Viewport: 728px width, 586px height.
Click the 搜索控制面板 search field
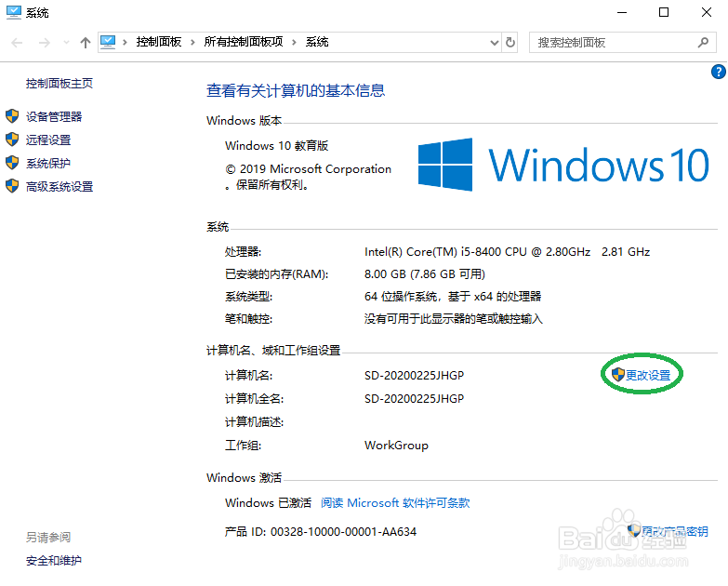622,42
